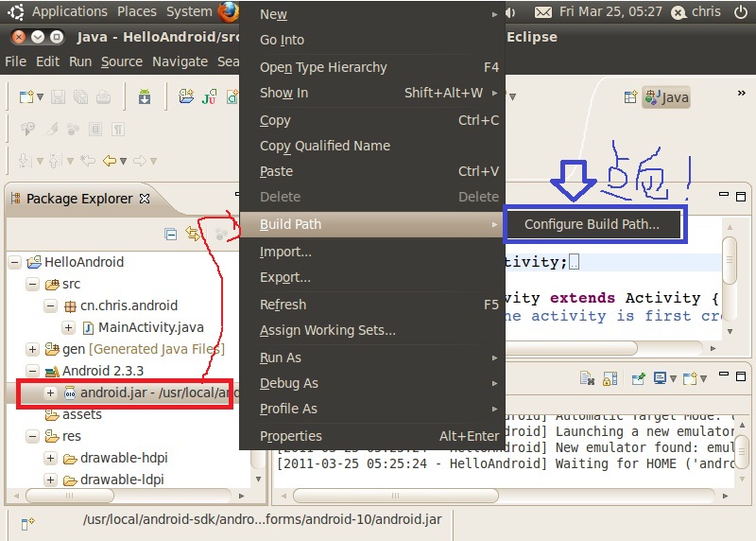Click Collapse All icon in Package Explorer
Viewport: 756px width, 541px height.
point(171,235)
